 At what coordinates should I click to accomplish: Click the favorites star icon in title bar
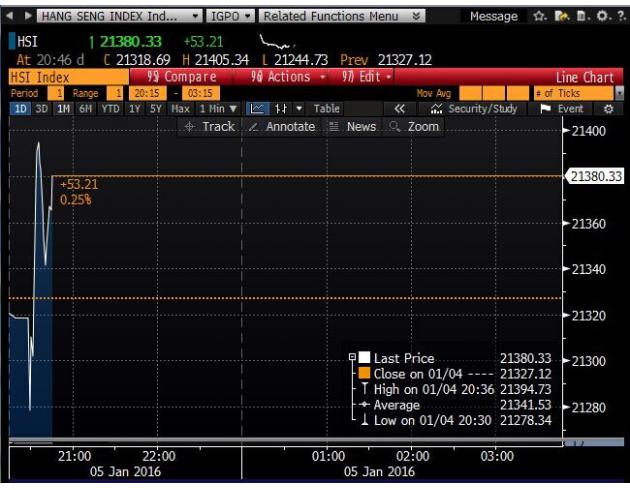point(540,16)
